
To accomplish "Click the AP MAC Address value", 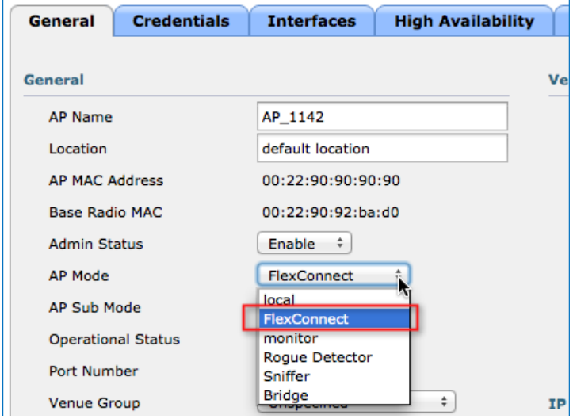I will tap(331, 180).
